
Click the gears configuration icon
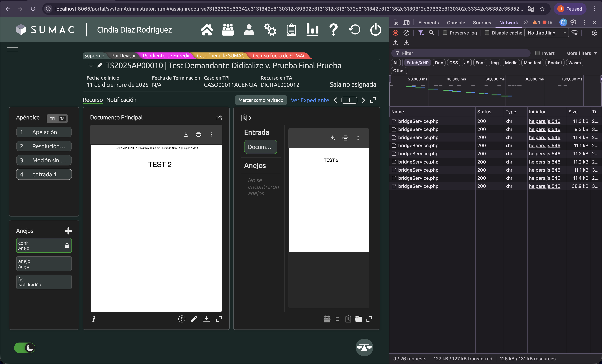(x=270, y=30)
